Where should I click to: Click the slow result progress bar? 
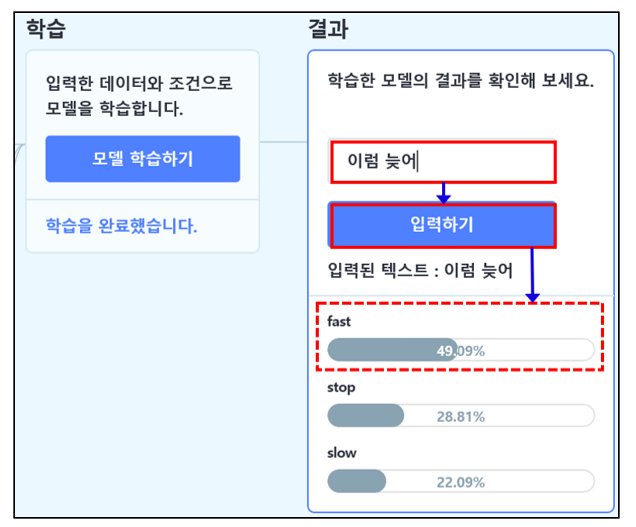click(x=461, y=481)
